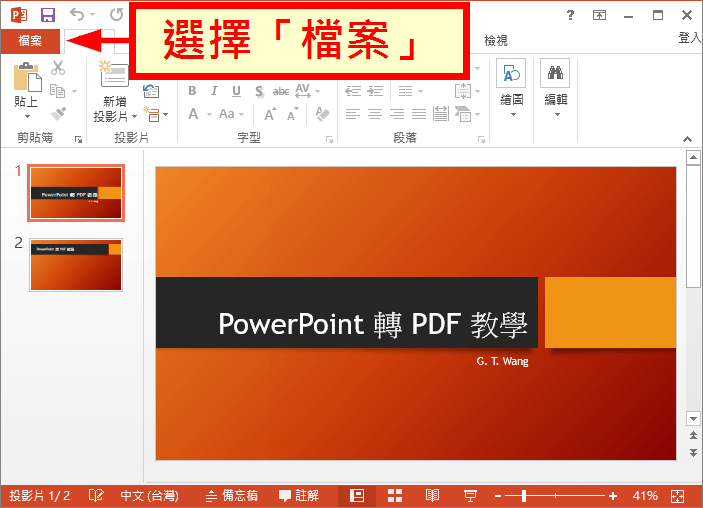The height and width of the screenshot is (508, 703).
Task: Click the Copy icon
Action: 57,91
